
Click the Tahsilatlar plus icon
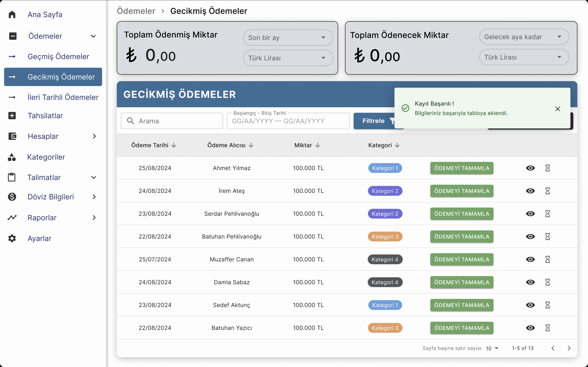tap(12, 116)
